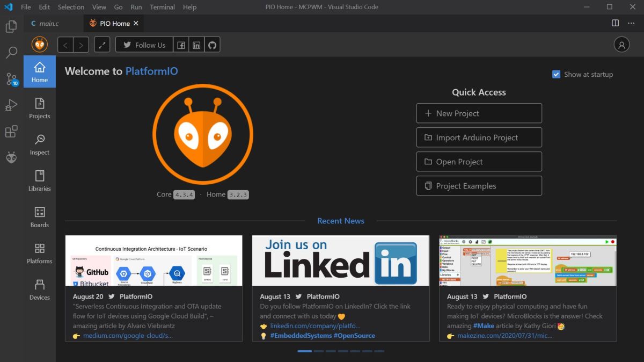Screen dimensions: 644x362
Task: Open the Terminal menu
Action: tap(162, 7)
